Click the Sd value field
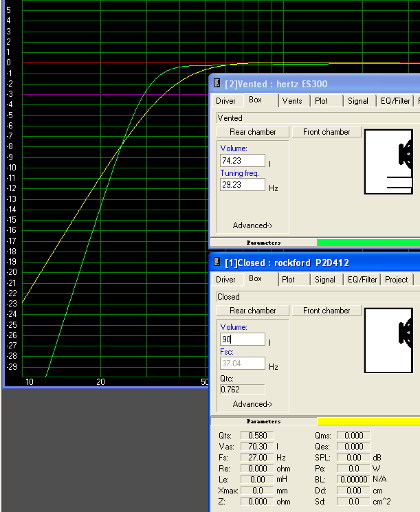 tap(353, 501)
